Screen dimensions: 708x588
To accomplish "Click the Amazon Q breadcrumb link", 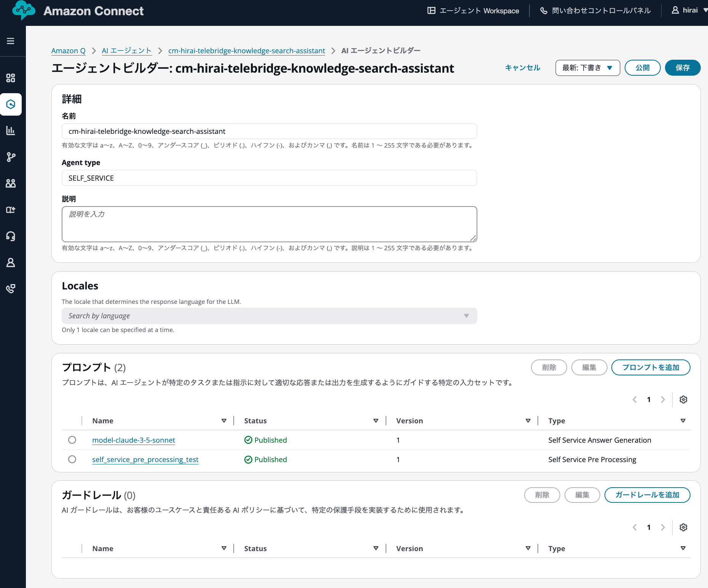I will (x=68, y=51).
